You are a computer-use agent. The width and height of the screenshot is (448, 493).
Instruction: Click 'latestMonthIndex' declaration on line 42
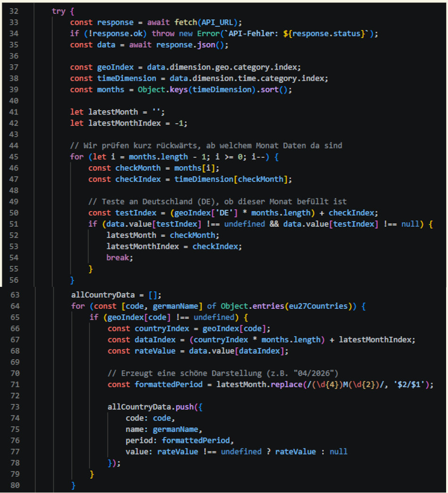[x=124, y=123]
